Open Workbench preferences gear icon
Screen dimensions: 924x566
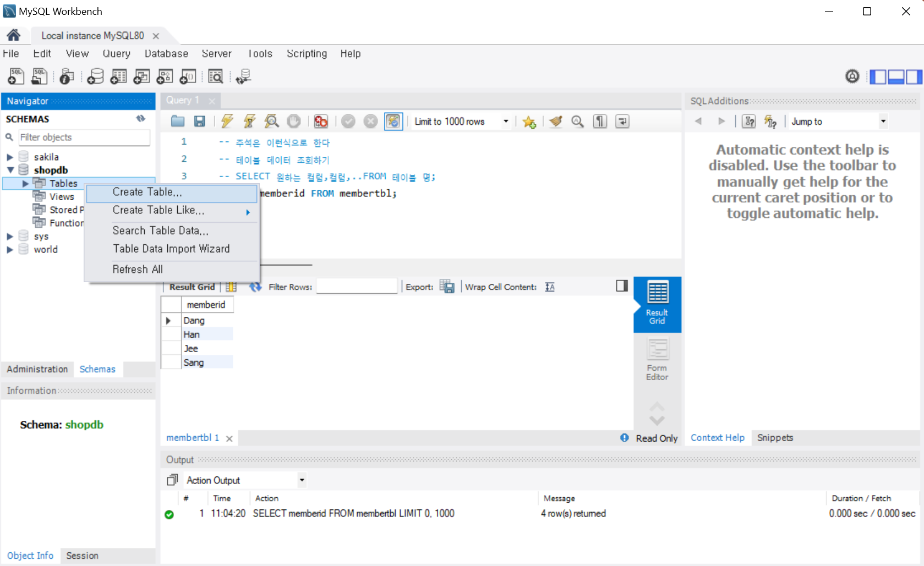pos(852,76)
